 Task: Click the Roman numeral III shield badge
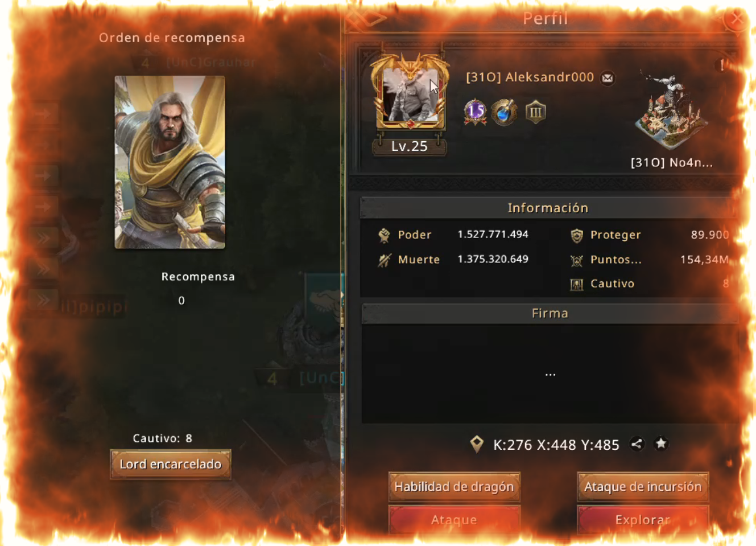click(x=535, y=112)
